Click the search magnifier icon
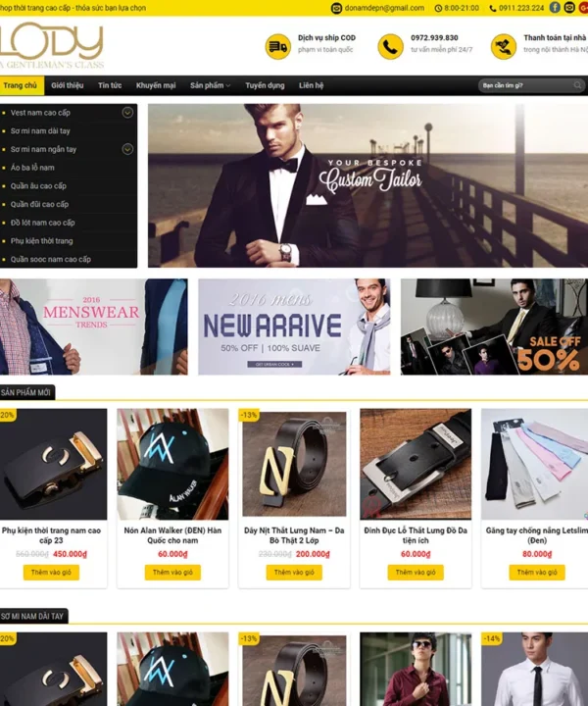This screenshot has width=588, height=706. click(x=577, y=85)
